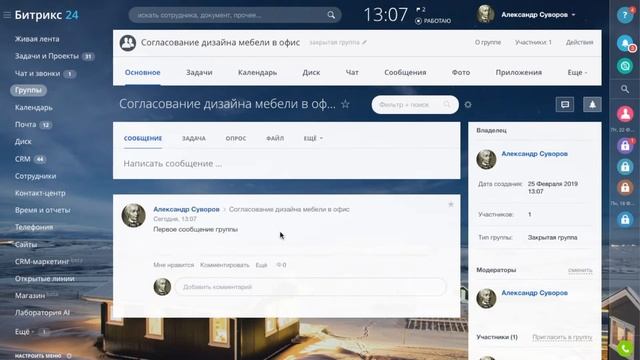
Task: Click the group avatar icon in header
Action: tap(128, 42)
